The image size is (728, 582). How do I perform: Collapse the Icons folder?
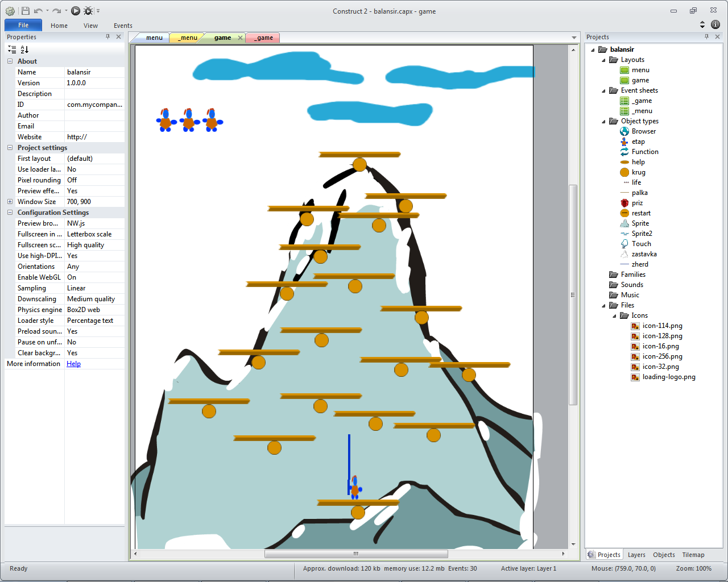tap(614, 315)
